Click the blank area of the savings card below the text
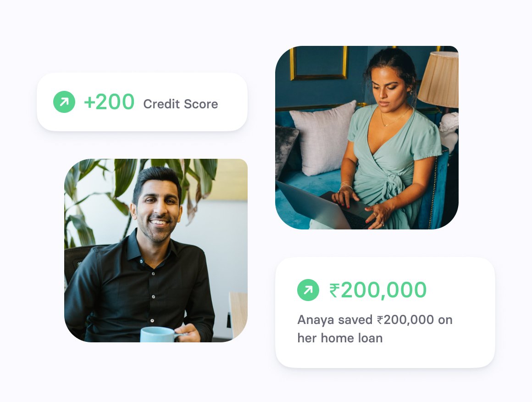The width and height of the screenshot is (532, 402). [x=385, y=356]
